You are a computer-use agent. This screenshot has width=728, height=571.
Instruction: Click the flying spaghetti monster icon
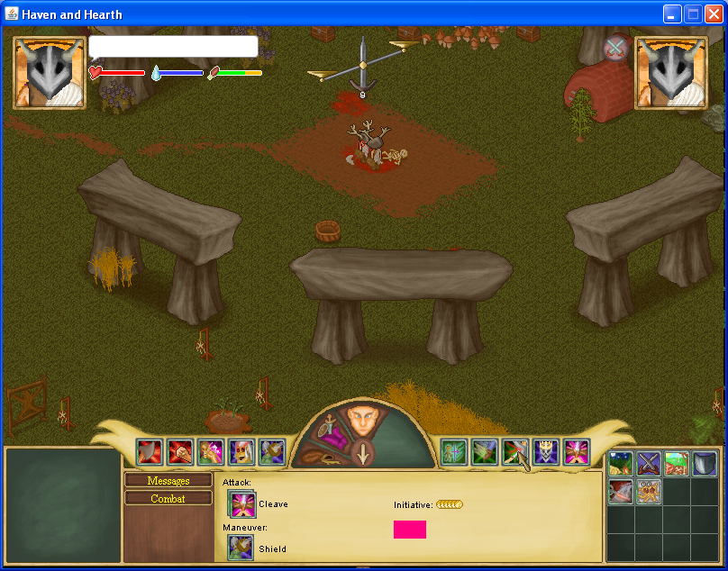tap(649, 492)
